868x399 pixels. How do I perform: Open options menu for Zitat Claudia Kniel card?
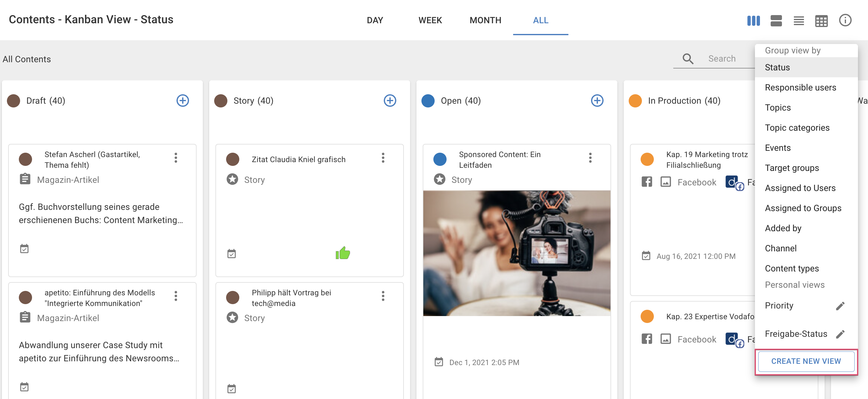coord(383,158)
